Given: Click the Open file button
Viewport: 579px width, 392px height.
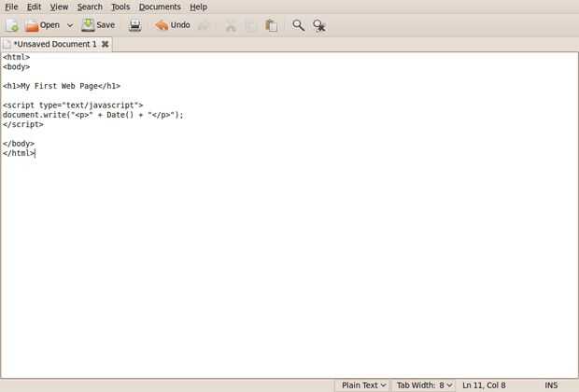Looking at the screenshot, I should [x=42, y=25].
